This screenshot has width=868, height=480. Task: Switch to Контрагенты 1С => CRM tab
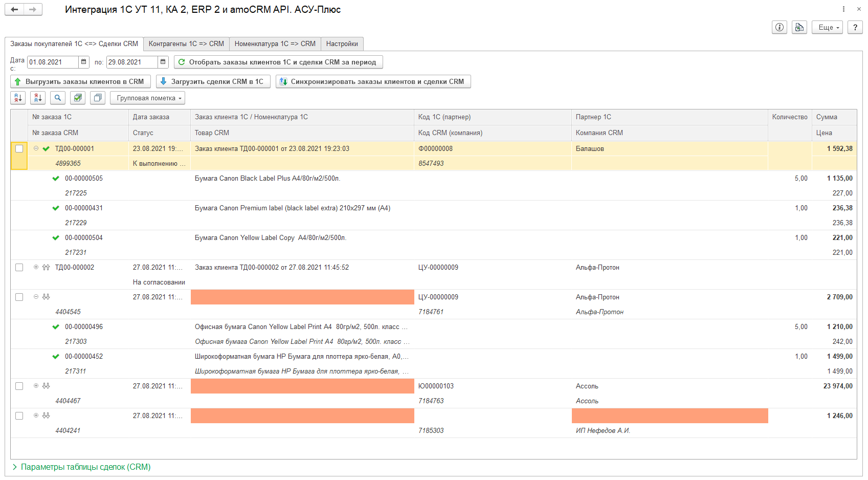(186, 44)
